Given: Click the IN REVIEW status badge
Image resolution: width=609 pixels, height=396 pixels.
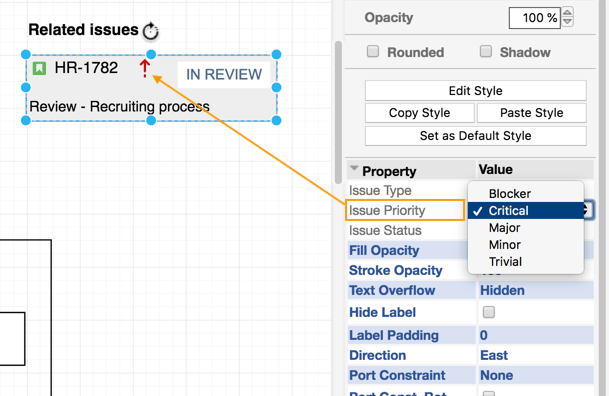Looking at the screenshot, I should [x=224, y=75].
